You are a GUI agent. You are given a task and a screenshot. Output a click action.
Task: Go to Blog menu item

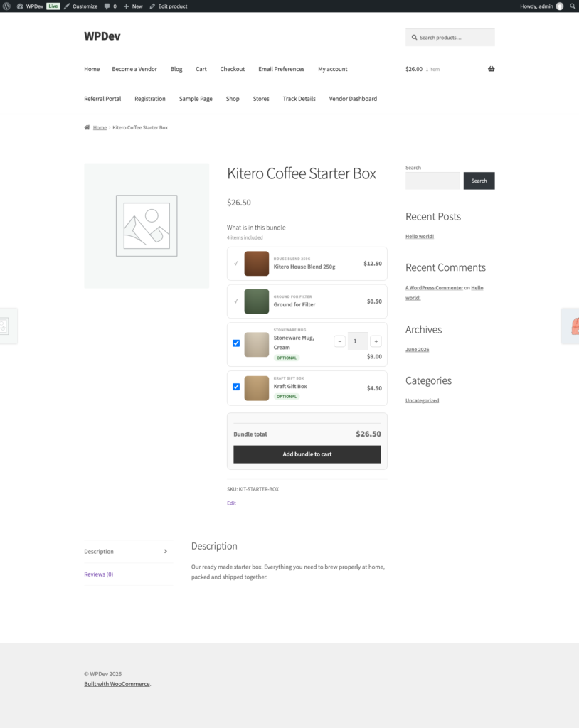[176, 69]
